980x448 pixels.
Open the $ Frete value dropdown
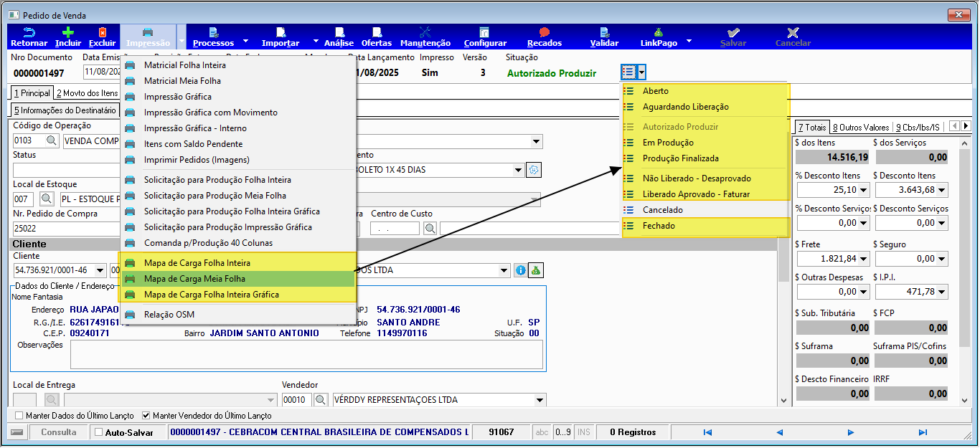click(x=863, y=259)
